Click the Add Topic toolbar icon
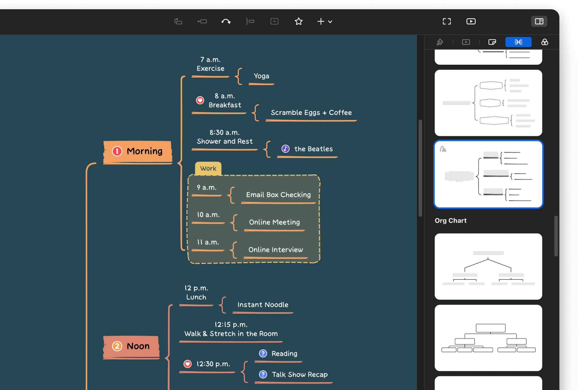Viewport: 588px width, 390px height. point(178,21)
